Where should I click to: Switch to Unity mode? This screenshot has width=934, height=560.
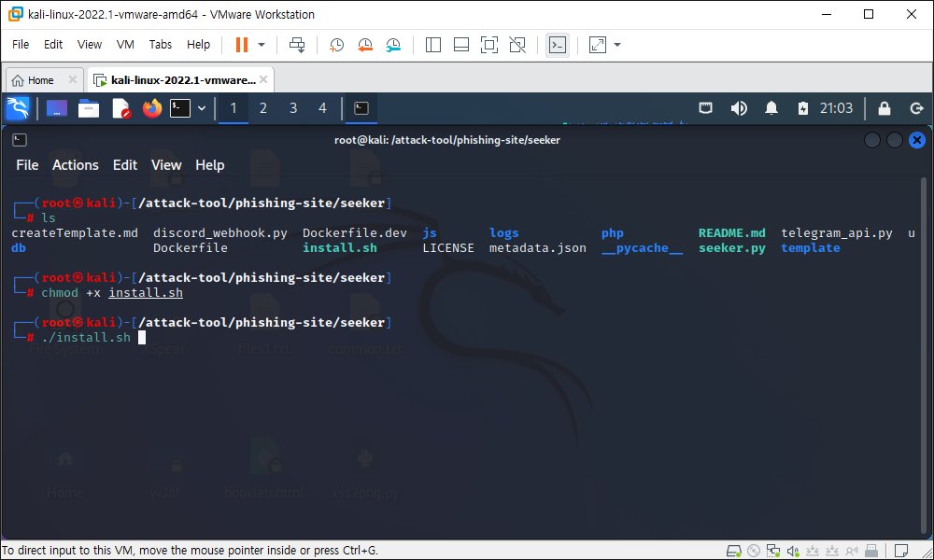pyautogui.click(x=517, y=45)
